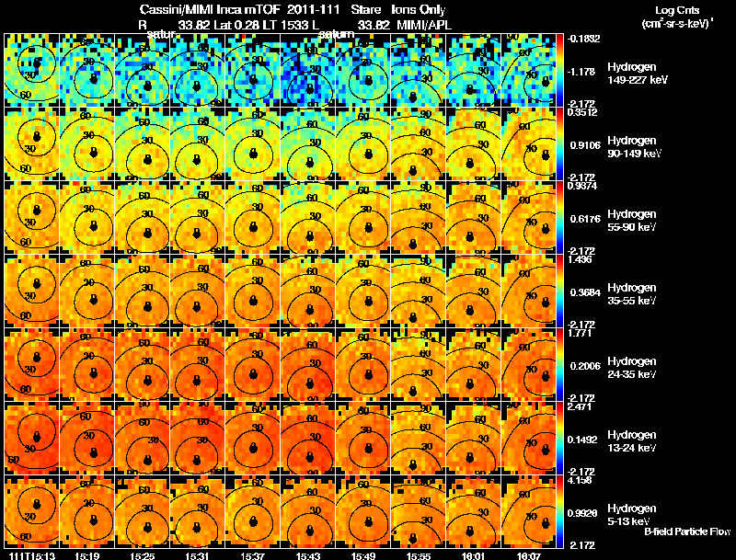Select the '15:31' time label

[197, 555]
